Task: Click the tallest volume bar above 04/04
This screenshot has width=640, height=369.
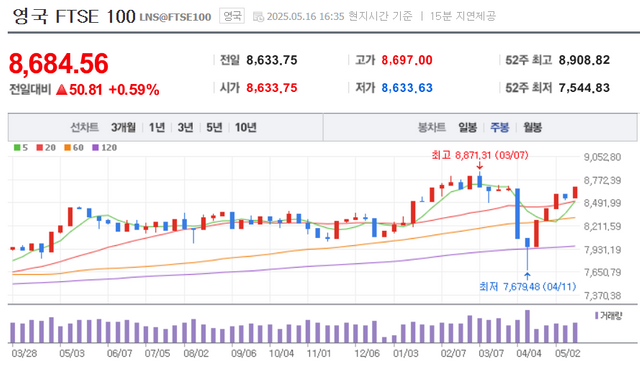Action: pos(527,326)
